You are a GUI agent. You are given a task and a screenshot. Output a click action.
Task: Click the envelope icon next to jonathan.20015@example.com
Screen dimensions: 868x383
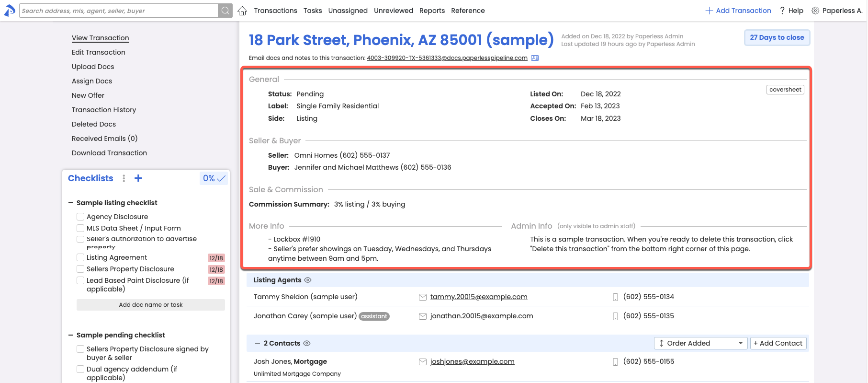coord(423,316)
